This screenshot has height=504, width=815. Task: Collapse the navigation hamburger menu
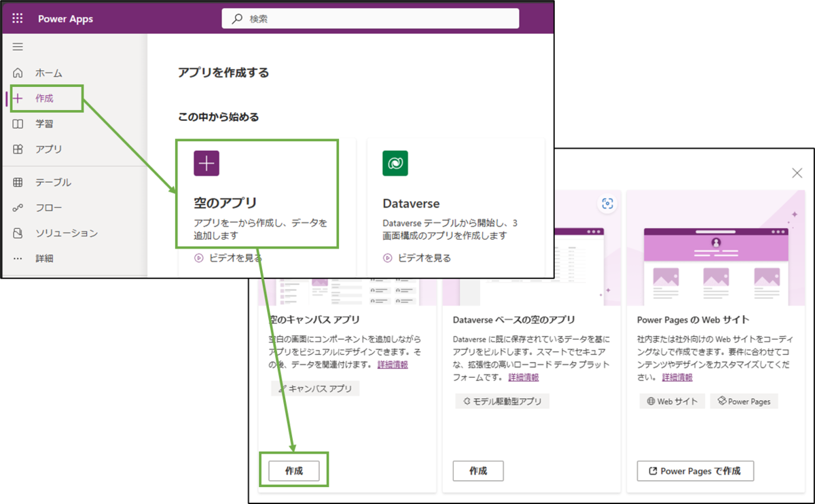[18, 47]
